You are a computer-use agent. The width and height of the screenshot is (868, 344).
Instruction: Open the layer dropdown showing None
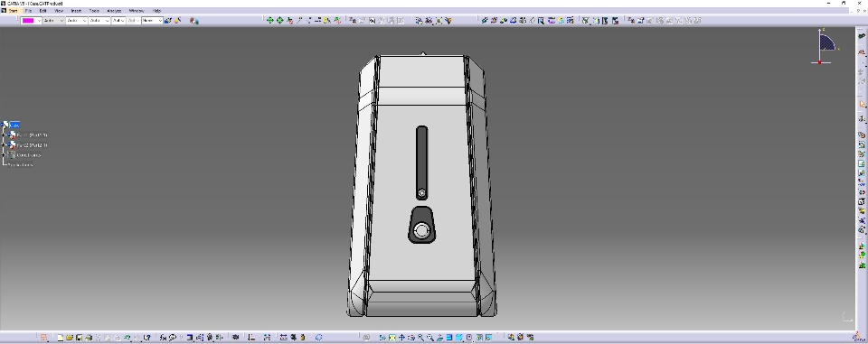pyautogui.click(x=152, y=21)
